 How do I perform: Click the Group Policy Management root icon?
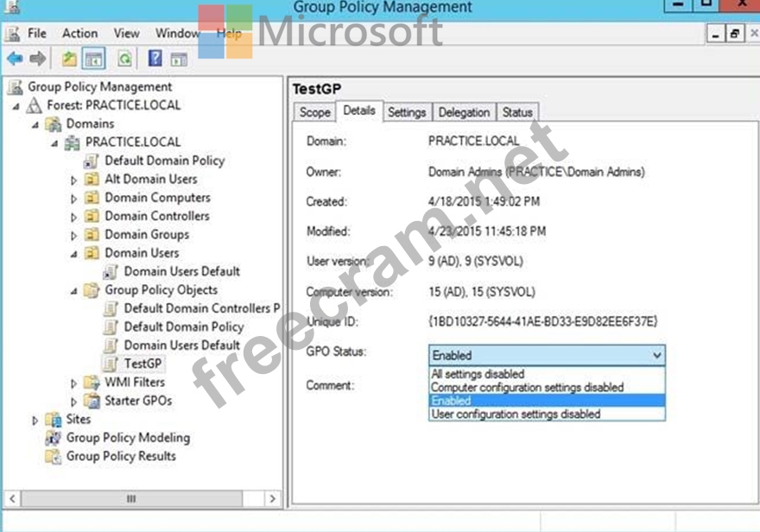[16, 87]
